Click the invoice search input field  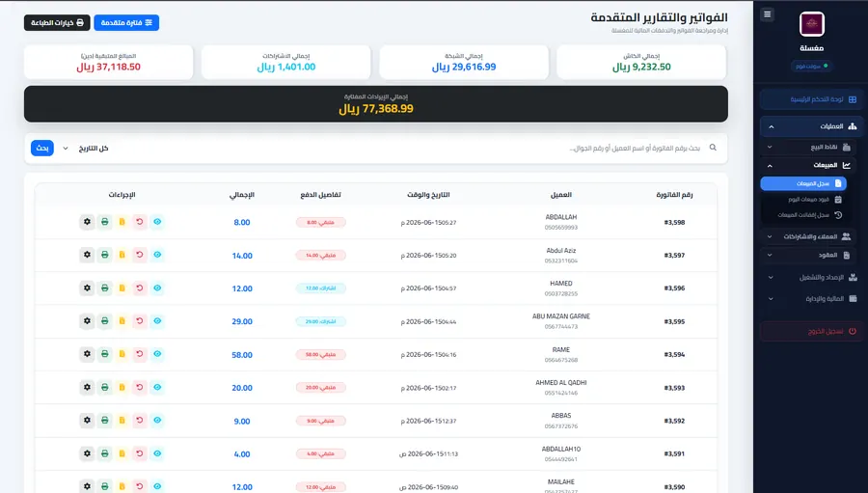click(x=636, y=148)
